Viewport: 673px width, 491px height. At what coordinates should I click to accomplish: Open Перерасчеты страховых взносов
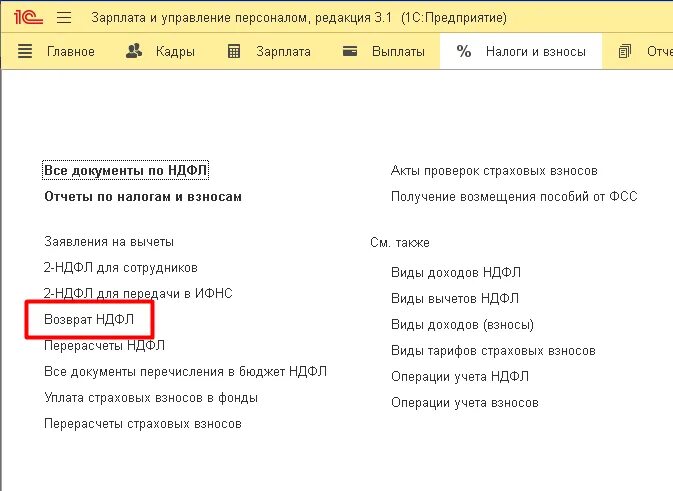coord(143,424)
